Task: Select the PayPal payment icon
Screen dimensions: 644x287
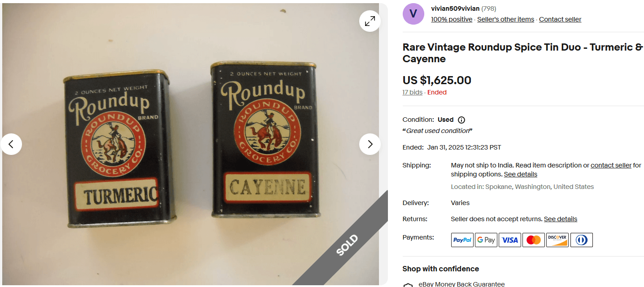Action: coord(462,240)
